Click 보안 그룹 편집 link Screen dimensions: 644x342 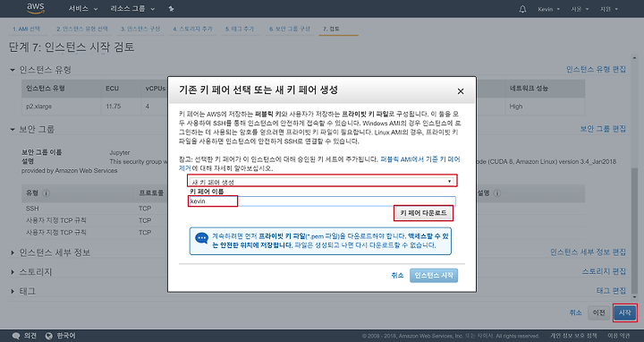pos(603,129)
